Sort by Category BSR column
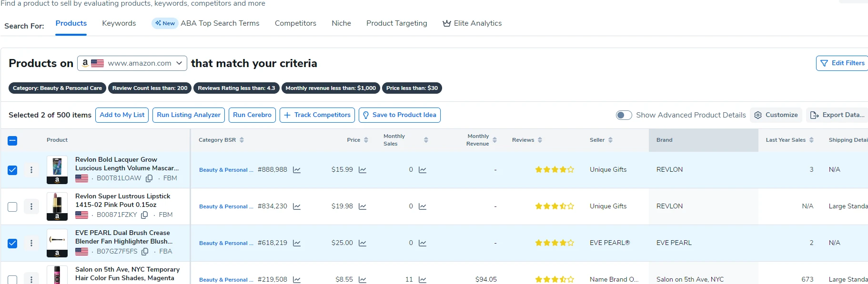 242,140
